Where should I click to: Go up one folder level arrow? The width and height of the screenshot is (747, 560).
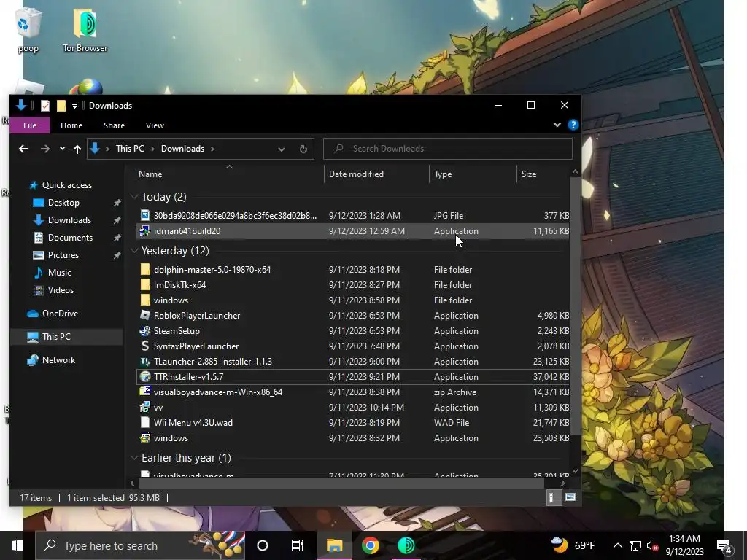pos(77,149)
